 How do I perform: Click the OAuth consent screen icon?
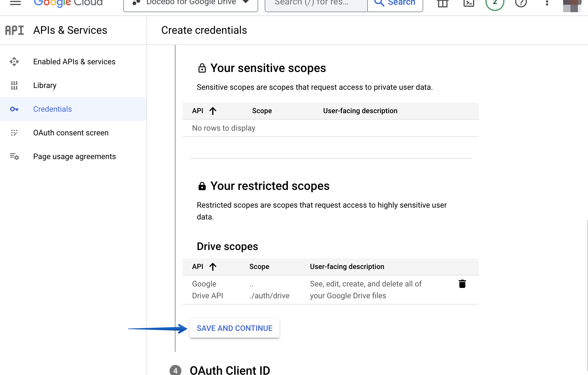[x=14, y=133]
